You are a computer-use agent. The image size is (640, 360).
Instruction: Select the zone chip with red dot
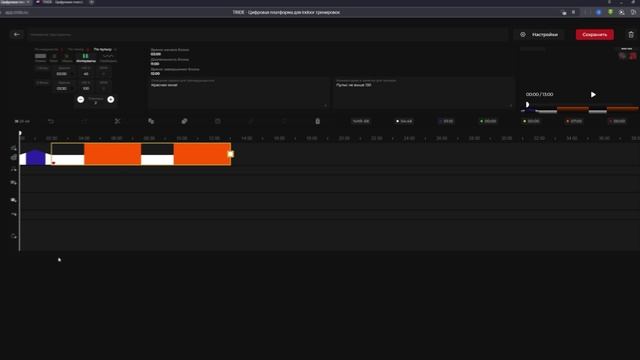(617, 121)
